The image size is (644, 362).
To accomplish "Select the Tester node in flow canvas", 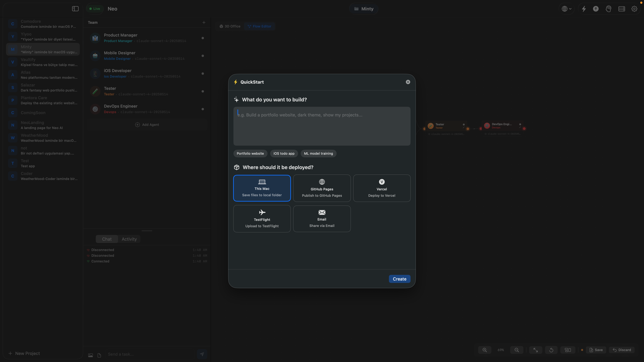I will coord(446,126).
